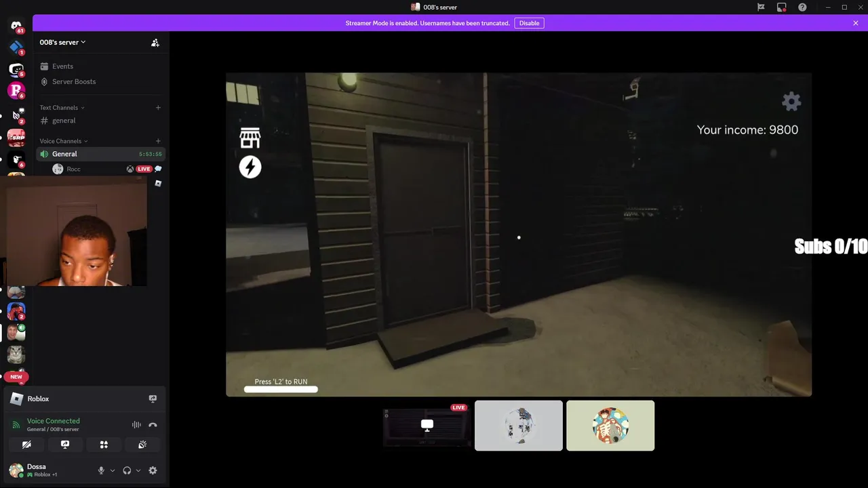This screenshot has width=868, height=488.
Task: Click the Roblox activity label
Action: click(x=38, y=399)
